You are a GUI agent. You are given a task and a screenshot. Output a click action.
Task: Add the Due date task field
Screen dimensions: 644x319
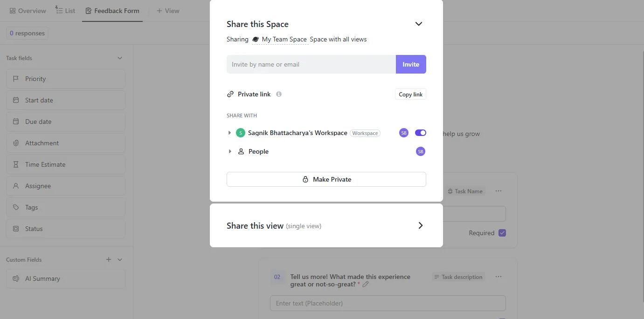[x=66, y=122]
